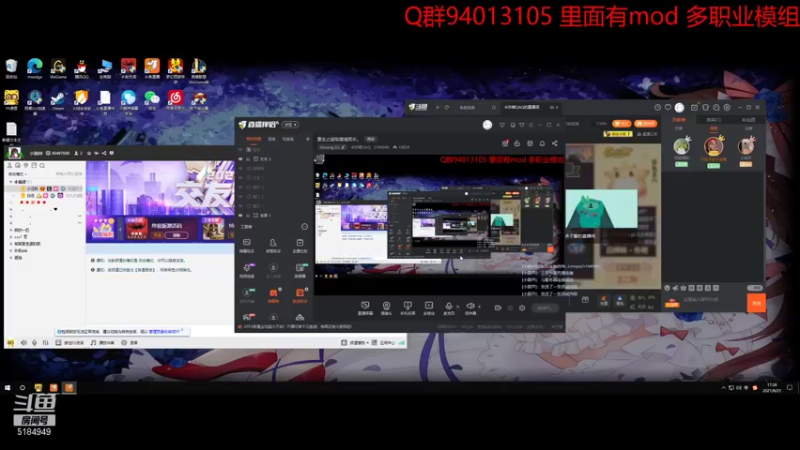Click the edit title button in stream companion
Viewport: 800px width, 450px height.
(371, 139)
